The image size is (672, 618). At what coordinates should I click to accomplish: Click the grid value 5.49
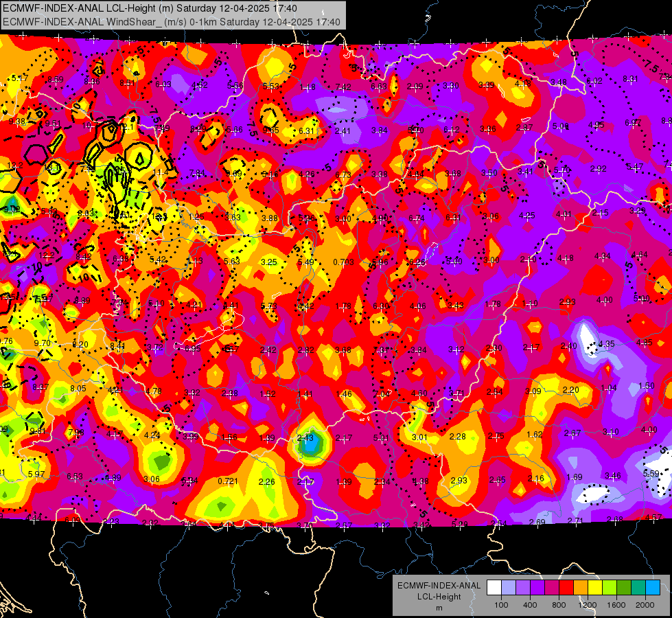coord(306,262)
